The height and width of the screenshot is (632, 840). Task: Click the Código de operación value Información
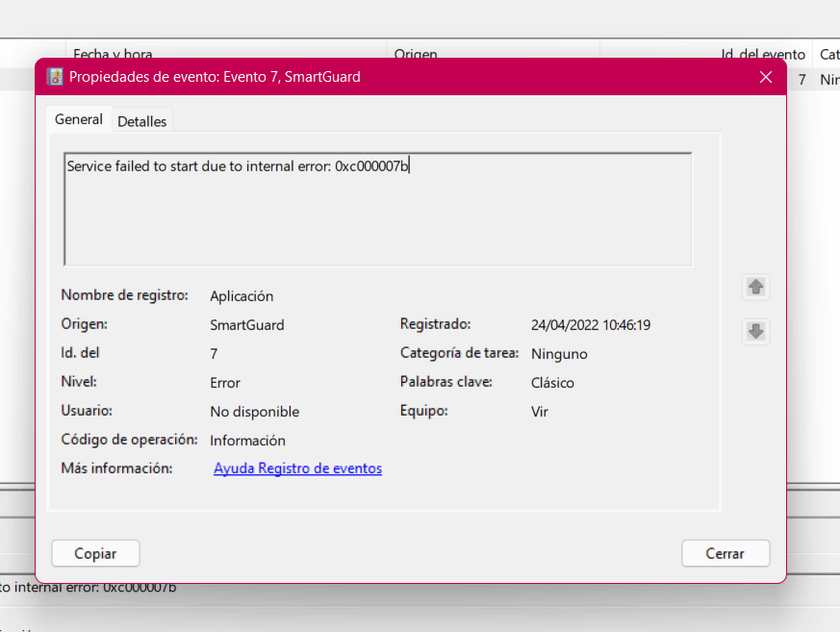(247, 441)
